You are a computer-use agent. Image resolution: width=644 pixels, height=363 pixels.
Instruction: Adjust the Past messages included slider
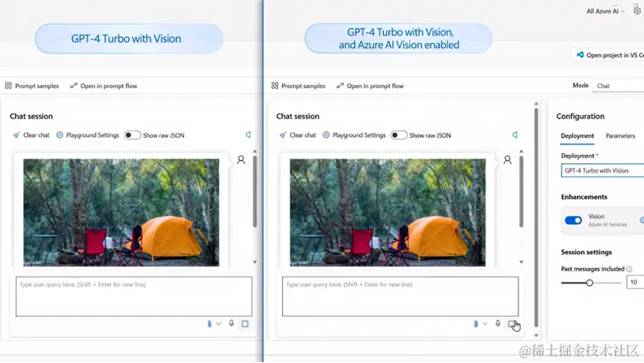point(590,283)
